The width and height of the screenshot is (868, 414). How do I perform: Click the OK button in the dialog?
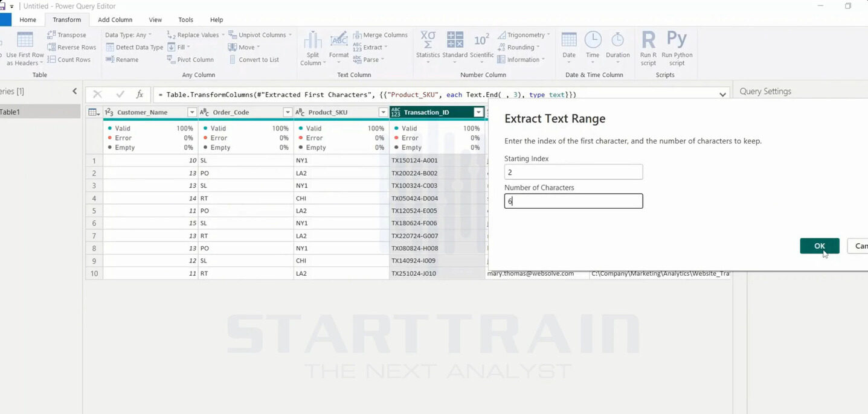[x=820, y=246]
